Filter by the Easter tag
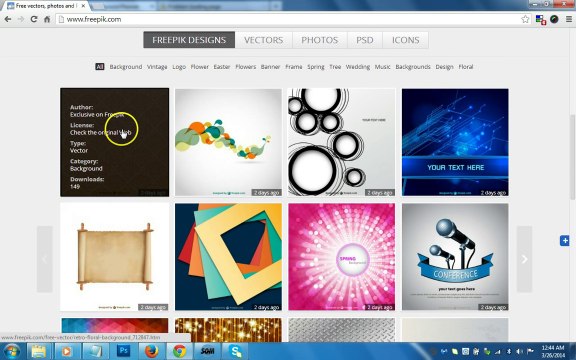The height and width of the screenshot is (360, 576). (x=222, y=66)
